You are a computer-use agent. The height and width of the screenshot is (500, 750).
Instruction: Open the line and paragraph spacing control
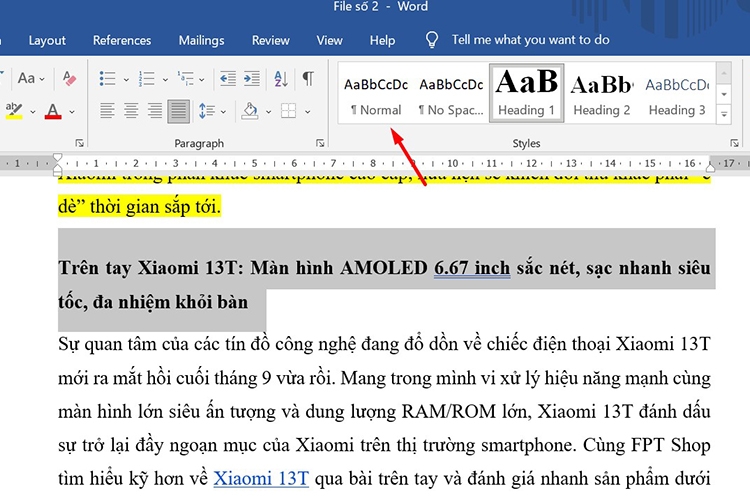(x=207, y=111)
